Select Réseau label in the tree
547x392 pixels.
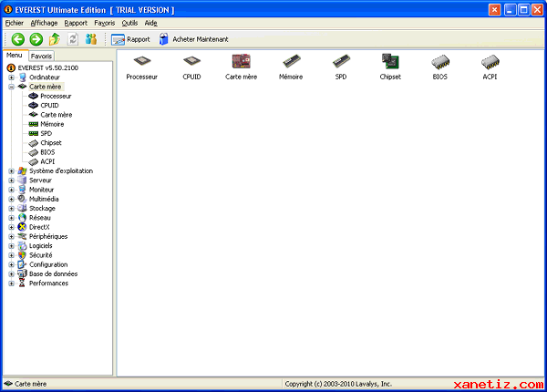[40, 218]
